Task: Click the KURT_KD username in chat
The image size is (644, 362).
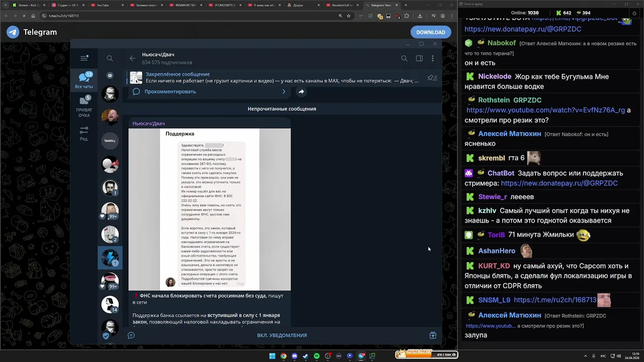Action: click(494, 266)
